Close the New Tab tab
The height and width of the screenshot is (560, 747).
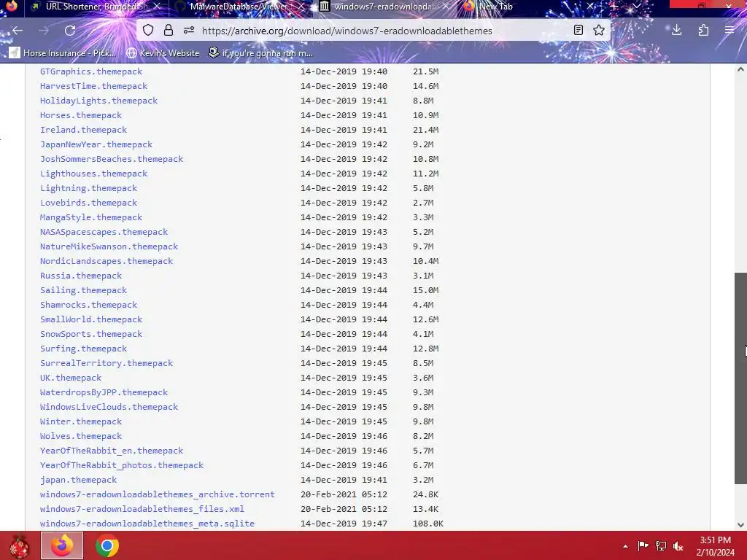(x=589, y=6)
